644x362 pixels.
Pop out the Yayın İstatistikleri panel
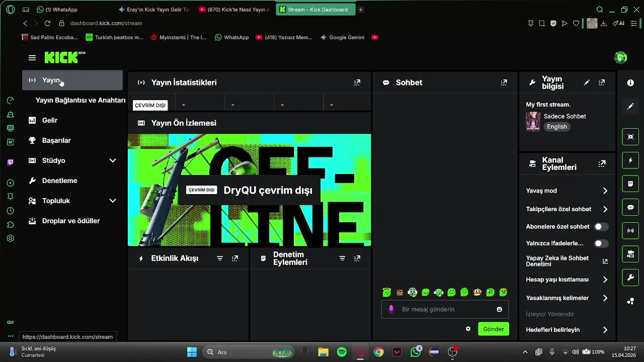pyautogui.click(x=357, y=82)
